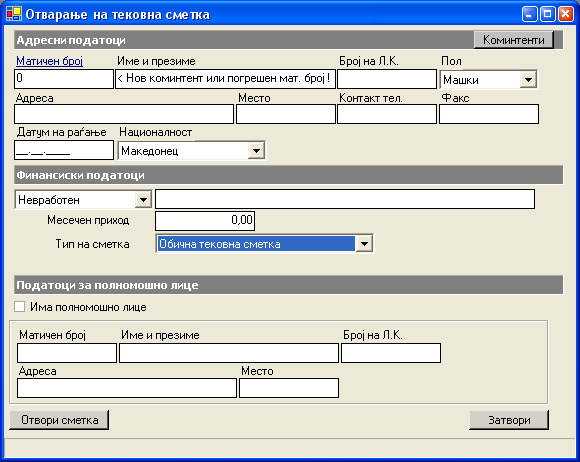Viewport: 580px width, 462px height.
Task: Maximize the window using title bar button
Action: (547, 14)
